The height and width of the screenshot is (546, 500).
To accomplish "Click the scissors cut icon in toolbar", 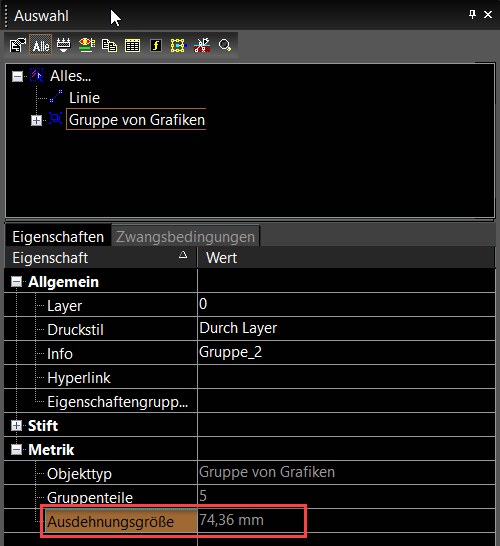I will [202, 45].
